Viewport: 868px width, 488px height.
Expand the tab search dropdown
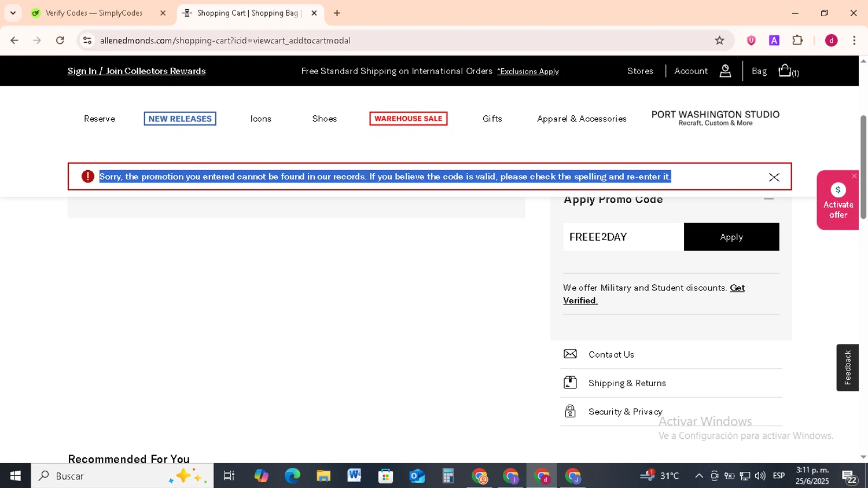click(x=13, y=13)
